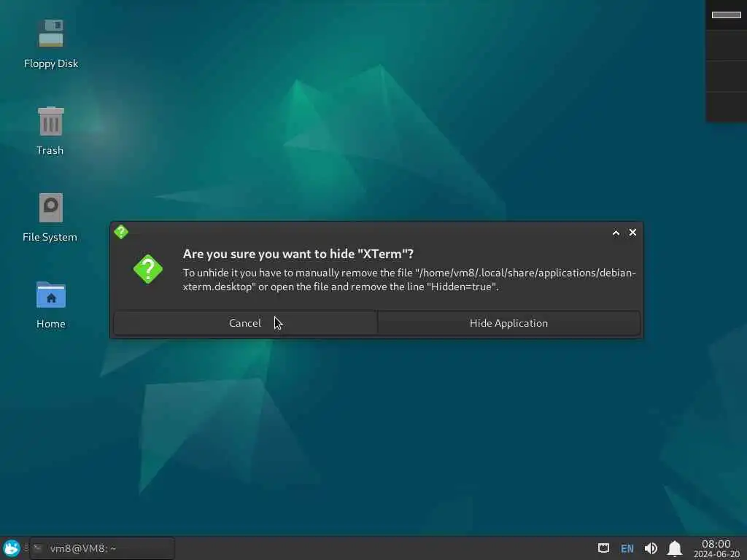
Task: Open the volume speaker control
Action: pyautogui.click(x=651, y=548)
